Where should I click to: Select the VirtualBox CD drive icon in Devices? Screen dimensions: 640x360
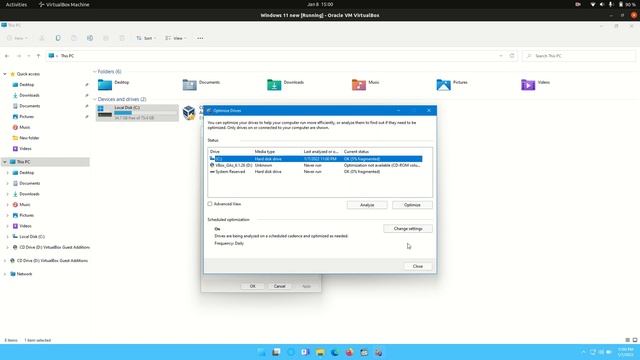point(189,112)
